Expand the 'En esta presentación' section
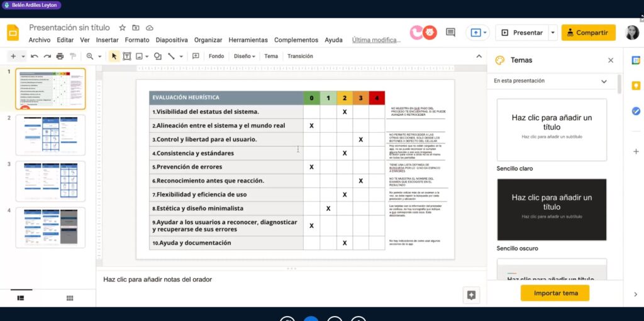 (x=604, y=81)
